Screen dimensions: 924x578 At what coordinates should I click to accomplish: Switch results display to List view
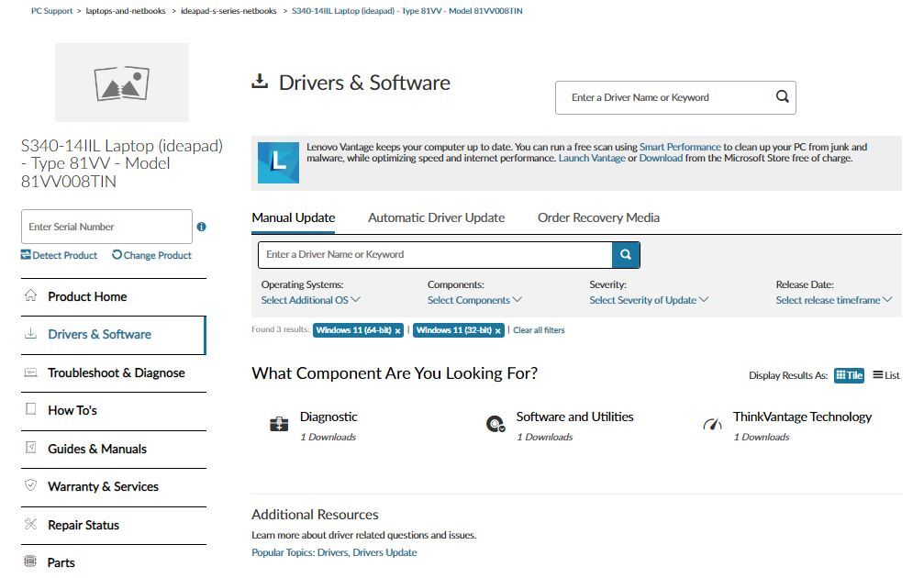tap(886, 375)
